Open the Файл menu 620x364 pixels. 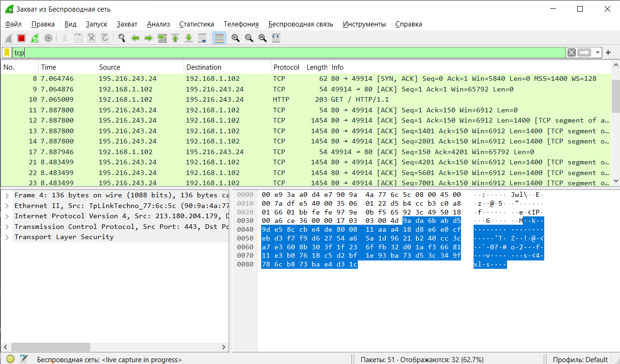[x=13, y=24]
